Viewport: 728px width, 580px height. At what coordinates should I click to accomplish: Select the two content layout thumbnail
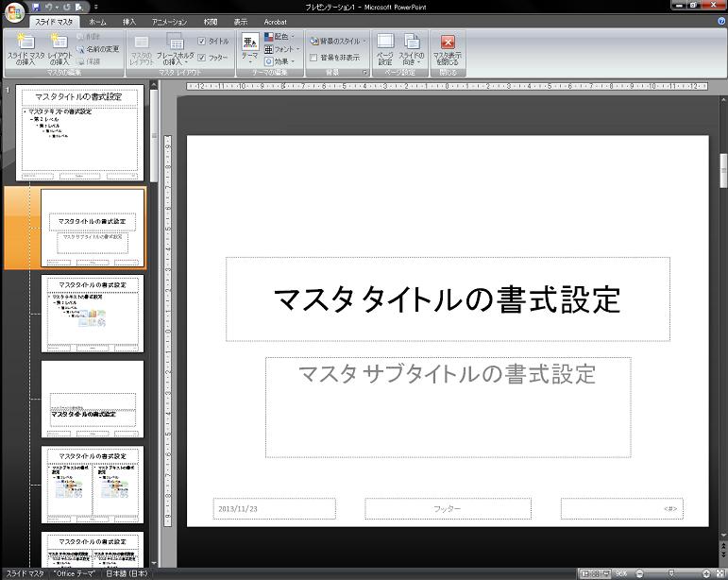pyautogui.click(x=93, y=485)
